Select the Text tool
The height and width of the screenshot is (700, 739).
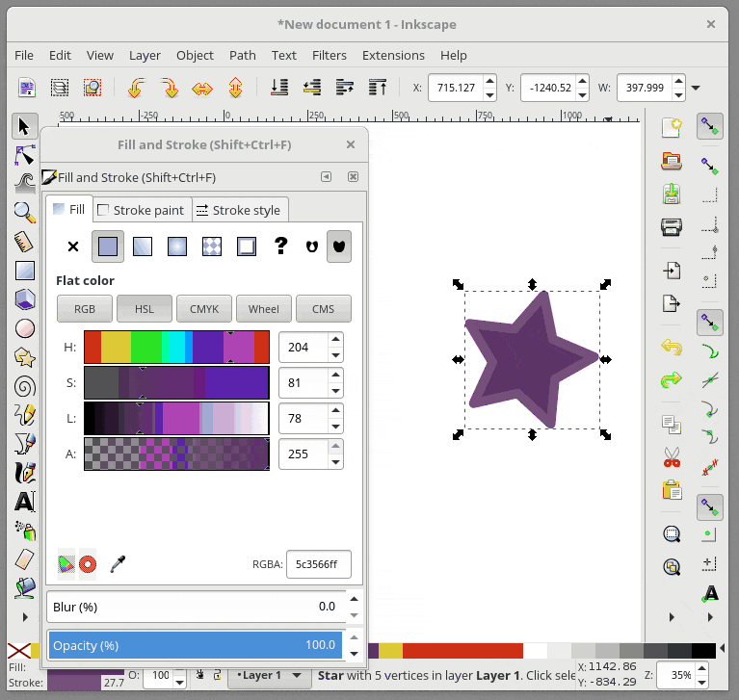(24, 502)
